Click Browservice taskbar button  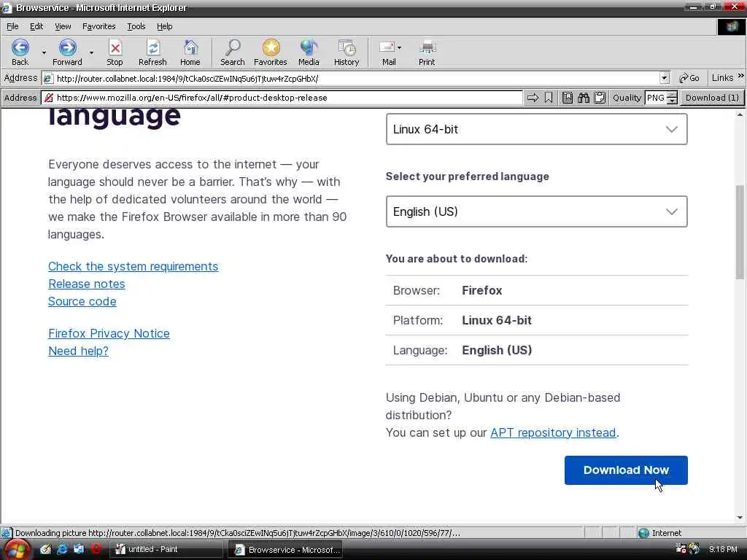click(x=286, y=550)
